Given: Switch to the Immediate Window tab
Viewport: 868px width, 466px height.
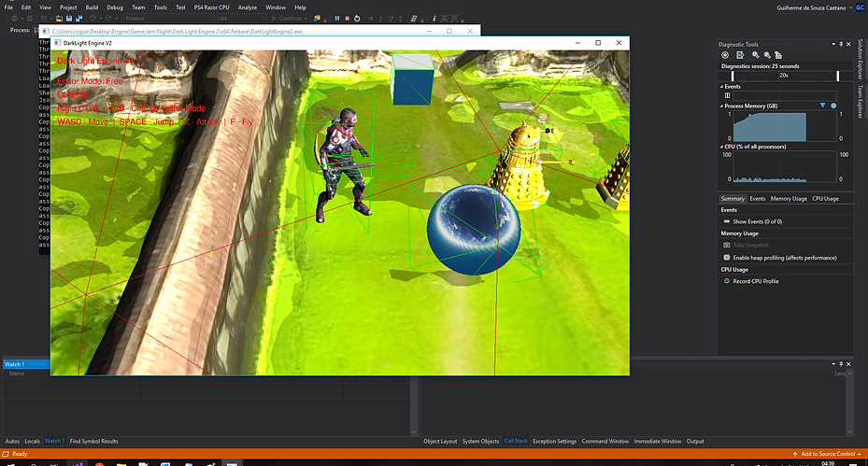Looking at the screenshot, I should click(658, 441).
